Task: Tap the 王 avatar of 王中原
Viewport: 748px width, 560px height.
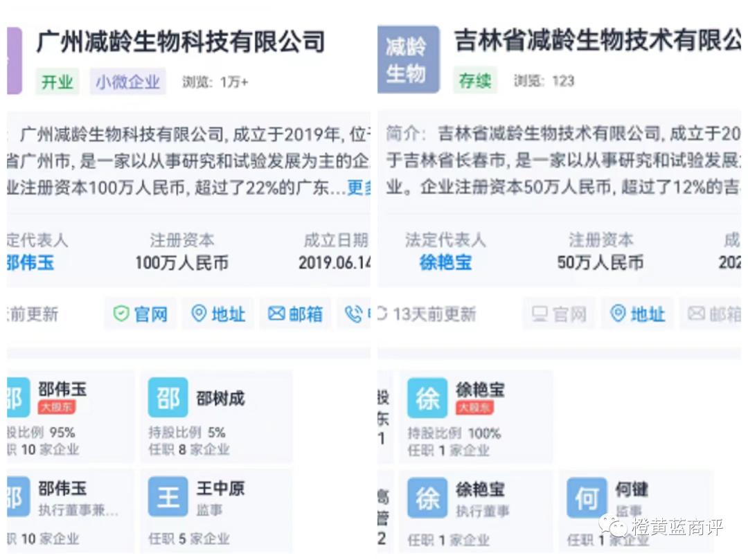Action: pyautogui.click(x=168, y=496)
